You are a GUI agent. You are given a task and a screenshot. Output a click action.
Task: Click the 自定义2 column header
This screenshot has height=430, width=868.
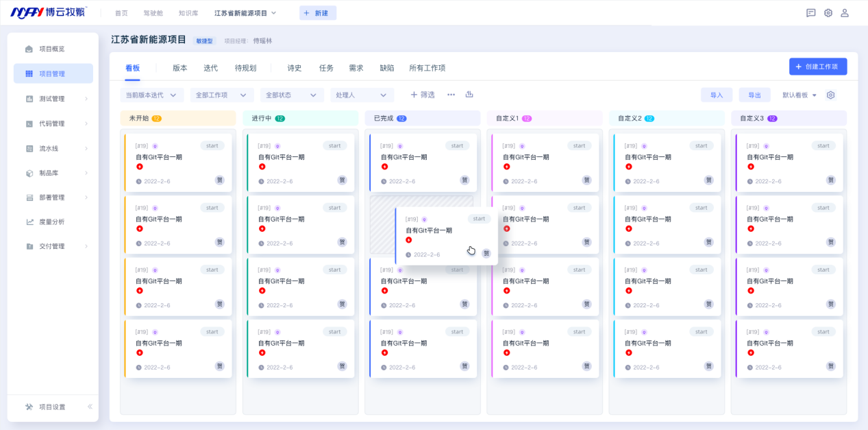point(667,119)
